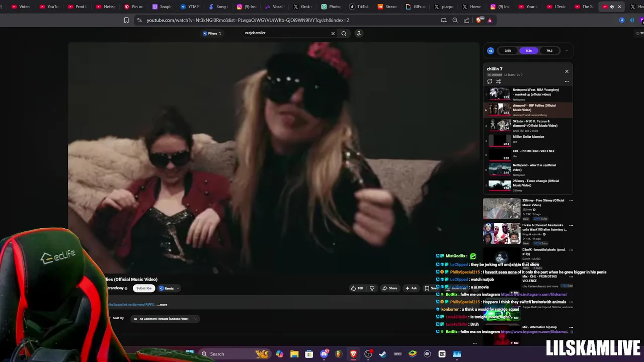Click the Ask button
This screenshot has height=362, width=644.
[411, 288]
